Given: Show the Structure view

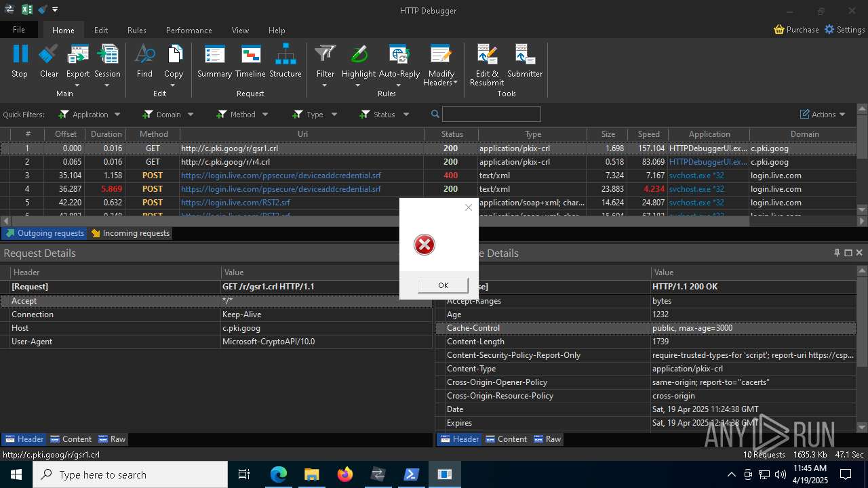Looking at the screenshot, I should [x=285, y=62].
